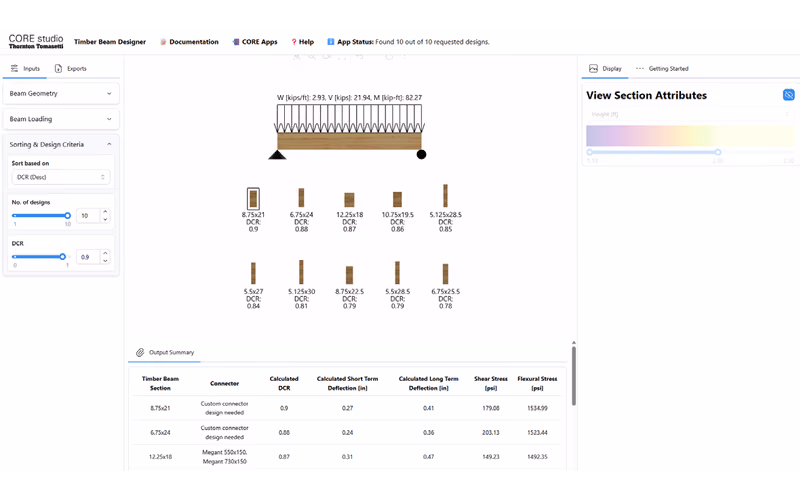Click the Calculated Short Term Deflection header
This screenshot has height=500, width=800.
click(347, 383)
